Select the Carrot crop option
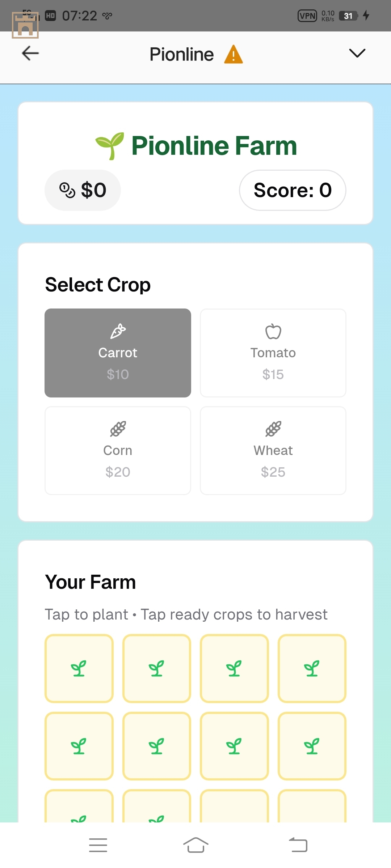The height and width of the screenshot is (868, 391). (x=118, y=353)
